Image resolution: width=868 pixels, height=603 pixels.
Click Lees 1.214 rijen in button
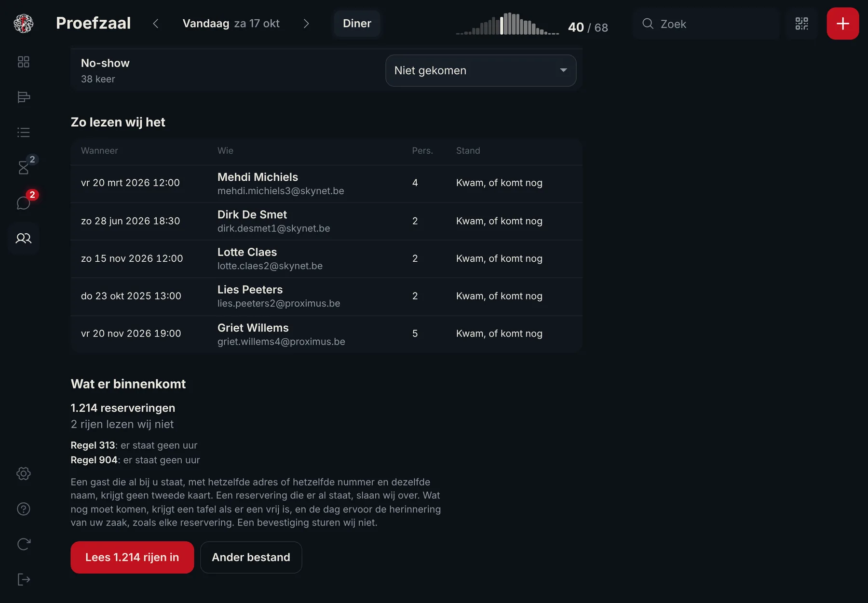132,557
